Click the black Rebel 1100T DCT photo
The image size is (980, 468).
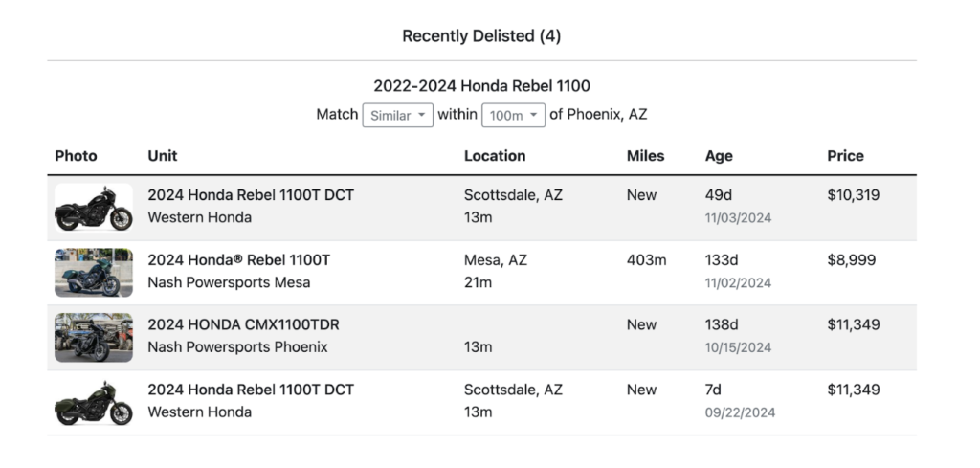point(94,208)
